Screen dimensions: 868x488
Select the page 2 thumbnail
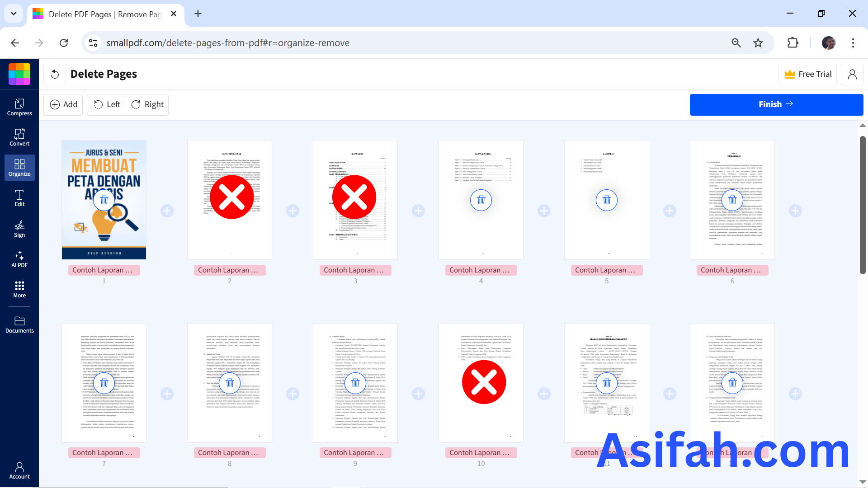[x=230, y=200]
